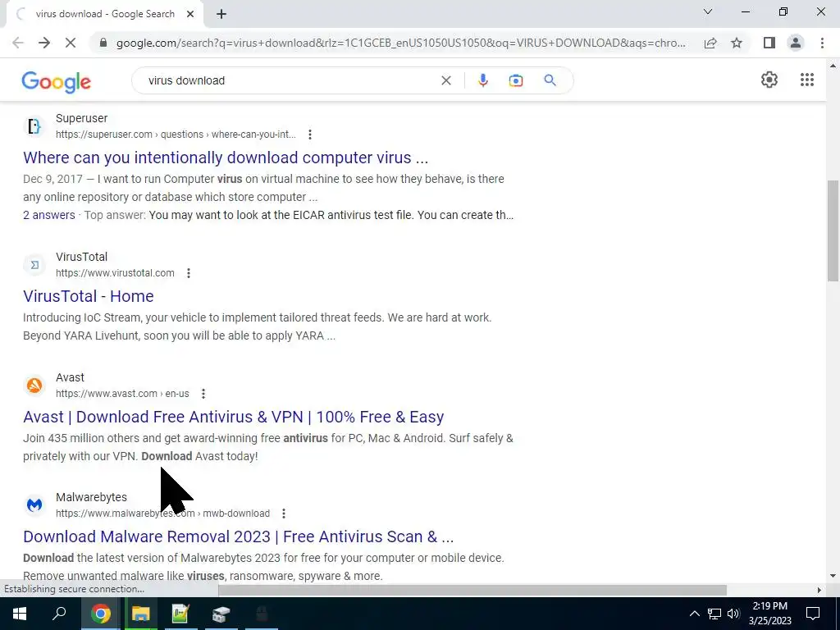Click the lock icon in address bar

pyautogui.click(x=103, y=43)
